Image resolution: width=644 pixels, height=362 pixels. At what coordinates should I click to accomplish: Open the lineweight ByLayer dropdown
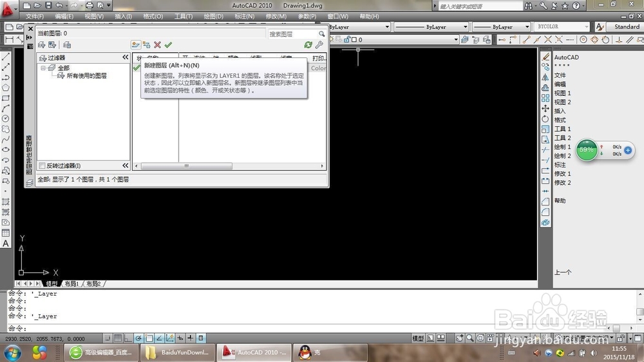coord(502,26)
